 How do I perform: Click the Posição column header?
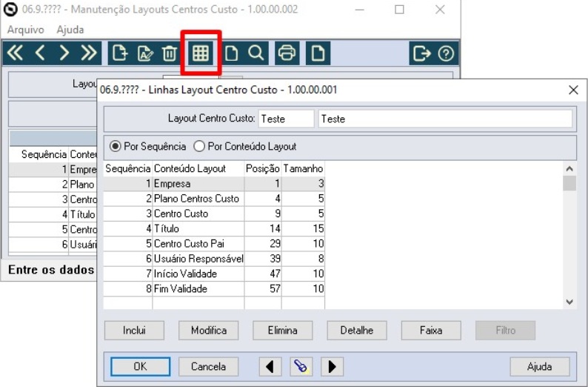tap(263, 168)
